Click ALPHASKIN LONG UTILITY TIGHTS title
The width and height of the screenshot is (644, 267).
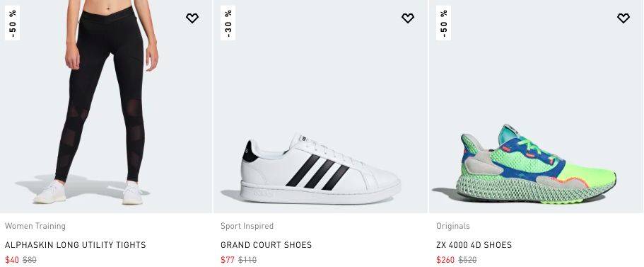coord(75,245)
